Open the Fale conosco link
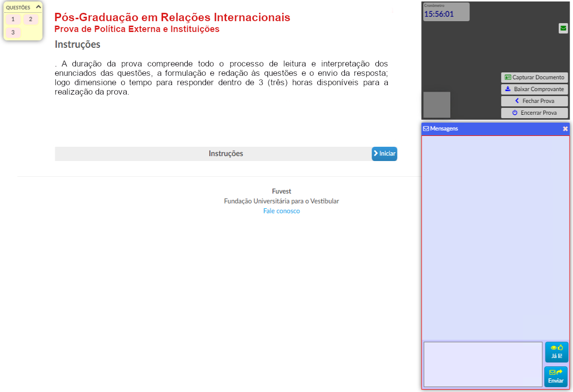 pyautogui.click(x=281, y=211)
